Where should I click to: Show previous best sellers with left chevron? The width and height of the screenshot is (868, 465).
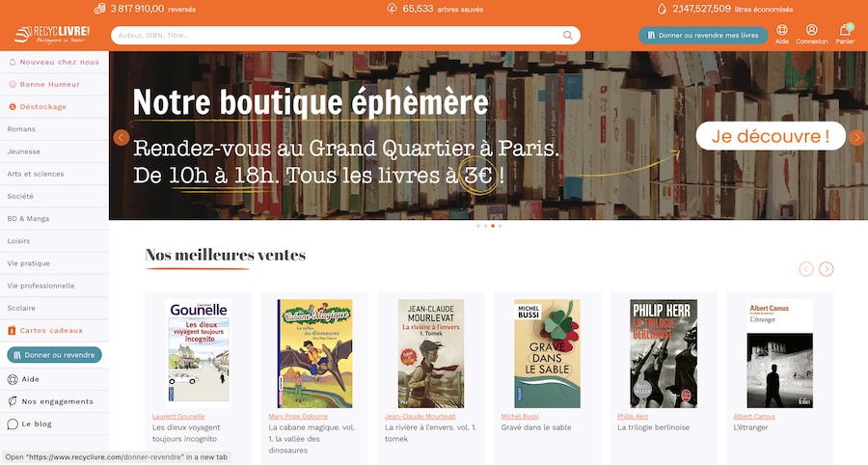coord(806,269)
